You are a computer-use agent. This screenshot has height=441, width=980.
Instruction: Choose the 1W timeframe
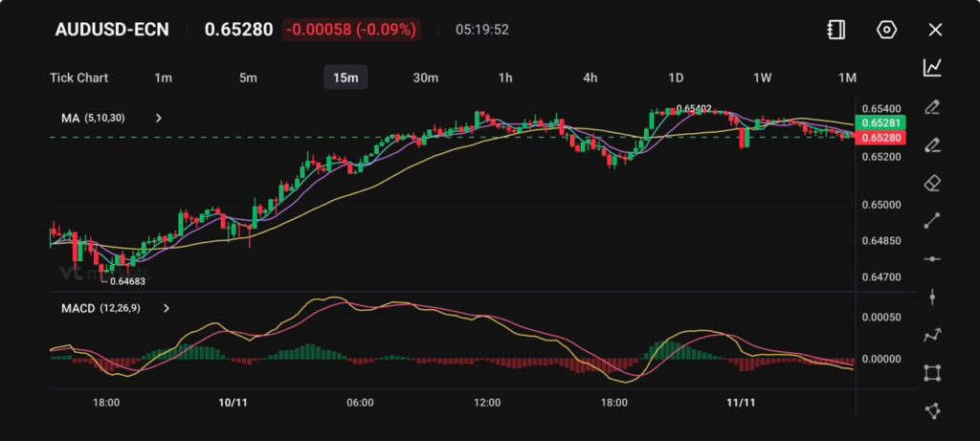762,77
